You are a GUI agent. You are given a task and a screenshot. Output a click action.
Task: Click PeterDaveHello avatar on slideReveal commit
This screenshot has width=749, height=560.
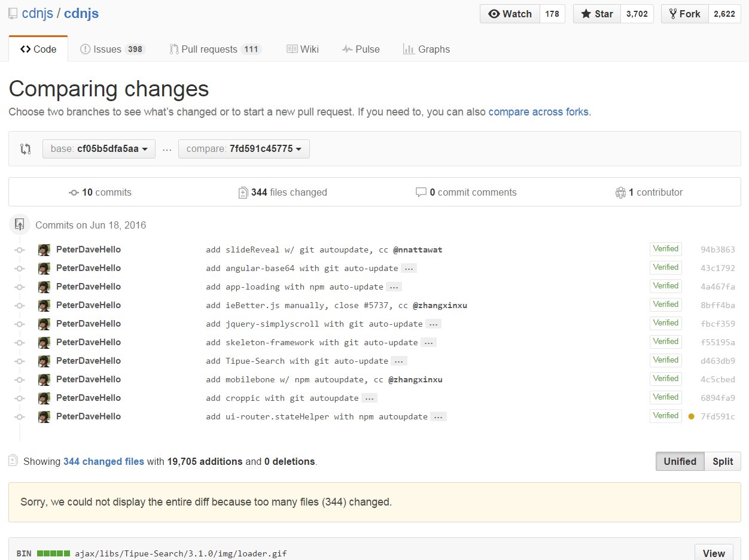tap(44, 249)
